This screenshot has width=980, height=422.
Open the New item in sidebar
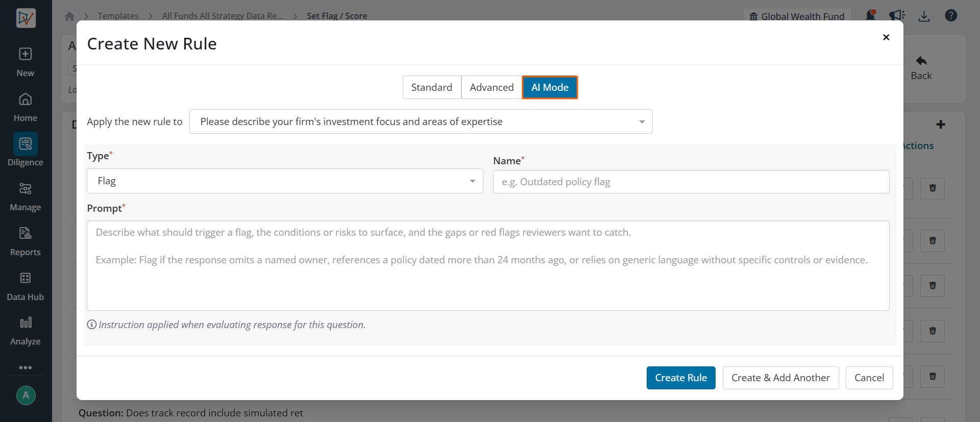(26, 62)
